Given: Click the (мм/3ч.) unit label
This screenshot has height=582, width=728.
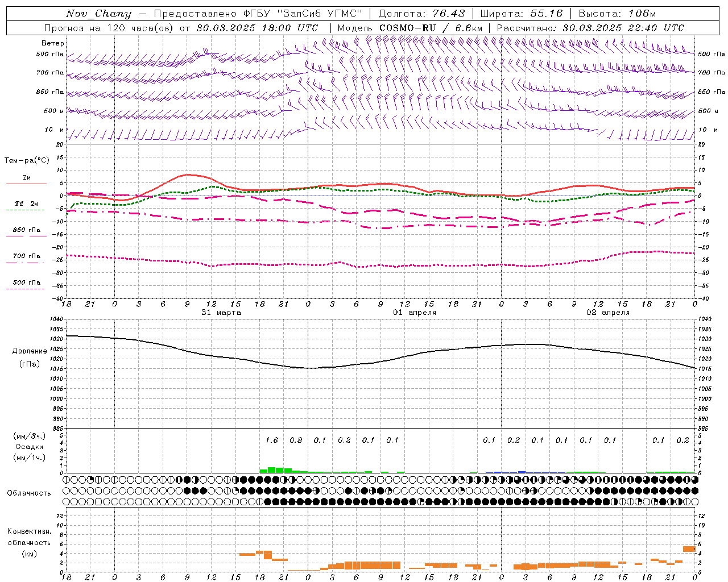Looking at the screenshot, I should click(x=30, y=436).
